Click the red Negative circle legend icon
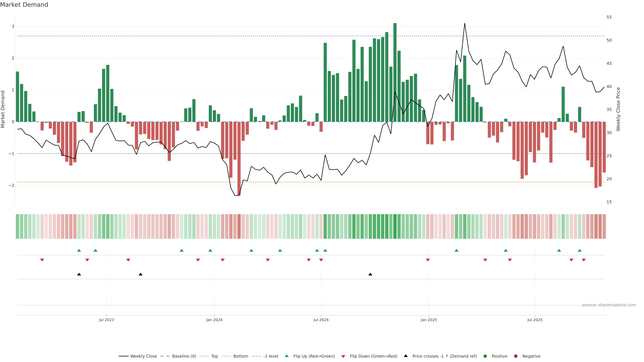Screen dimensions: 644x362 click(516, 356)
